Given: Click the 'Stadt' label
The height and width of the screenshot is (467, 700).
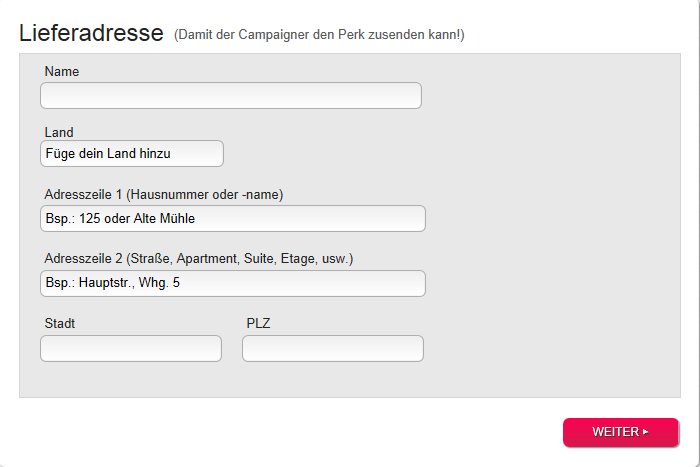Looking at the screenshot, I should [x=61, y=324].
